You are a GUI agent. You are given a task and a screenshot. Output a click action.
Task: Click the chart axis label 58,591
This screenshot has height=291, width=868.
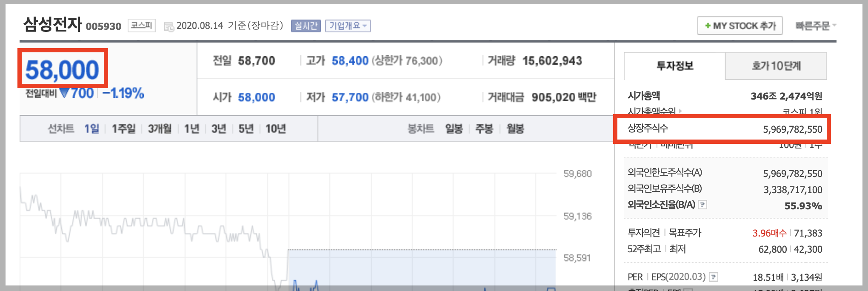(577, 258)
